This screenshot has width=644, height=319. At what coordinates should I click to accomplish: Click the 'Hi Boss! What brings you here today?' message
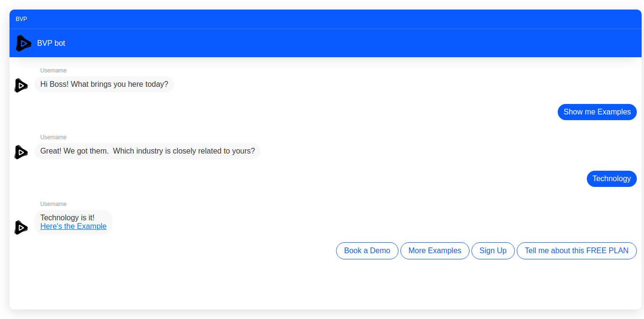(x=104, y=84)
